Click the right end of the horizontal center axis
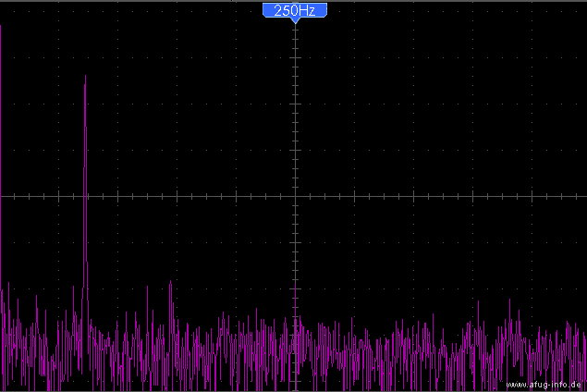This screenshot has width=587, height=392. 583,196
